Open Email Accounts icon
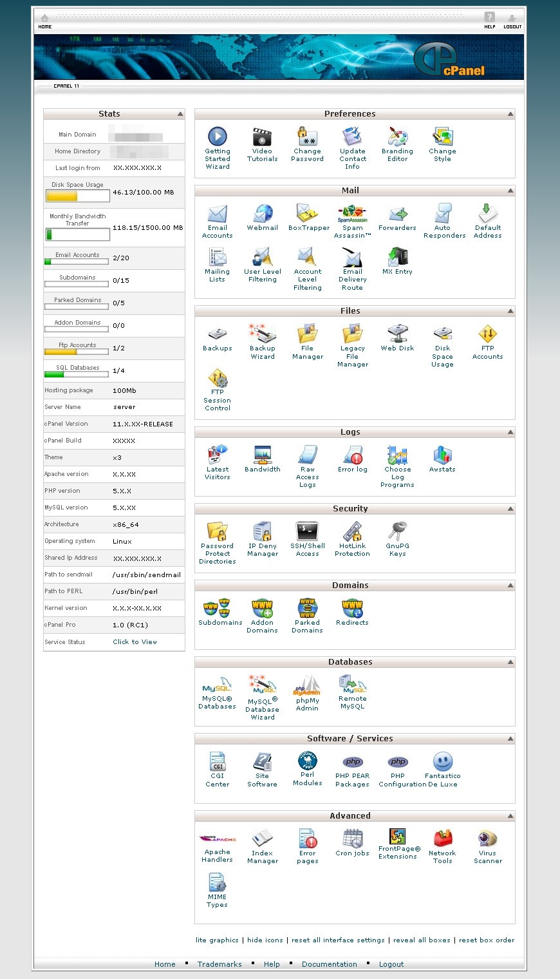The height and width of the screenshot is (979, 560). pyautogui.click(x=218, y=214)
